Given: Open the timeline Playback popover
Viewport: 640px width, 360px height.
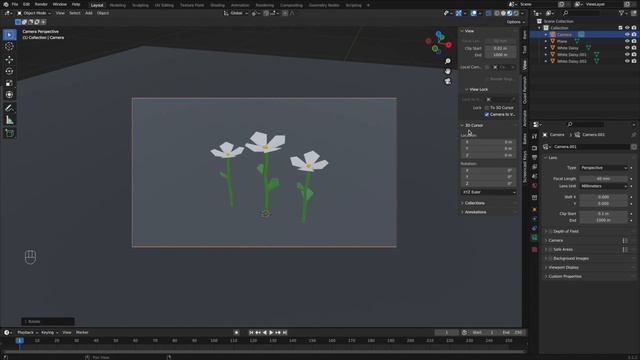Looking at the screenshot, I should (27, 333).
